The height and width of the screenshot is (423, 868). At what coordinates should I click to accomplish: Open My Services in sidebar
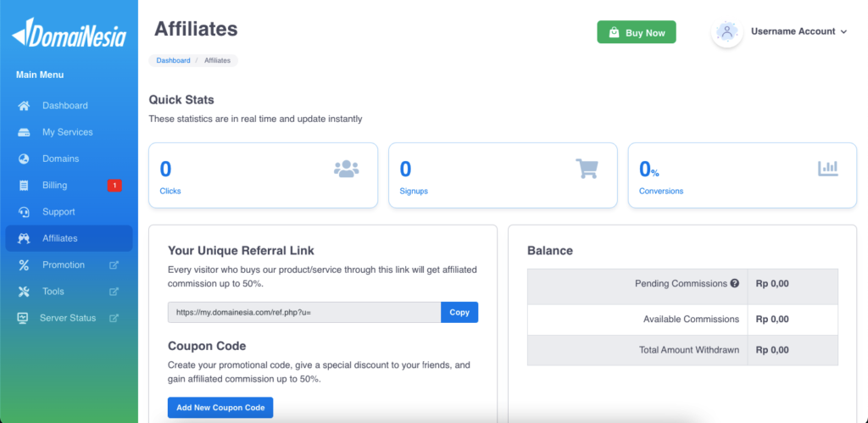(x=70, y=132)
